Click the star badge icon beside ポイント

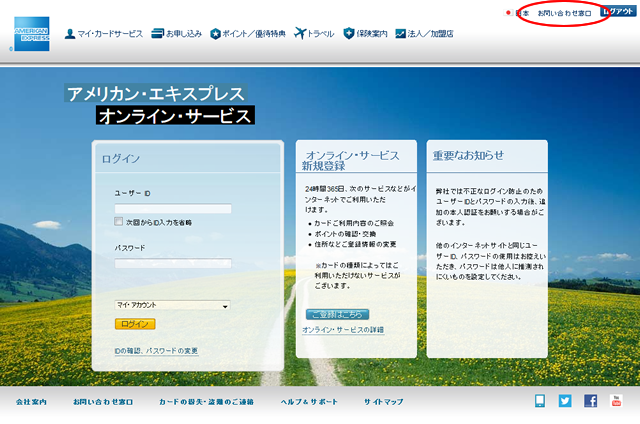pos(215,34)
